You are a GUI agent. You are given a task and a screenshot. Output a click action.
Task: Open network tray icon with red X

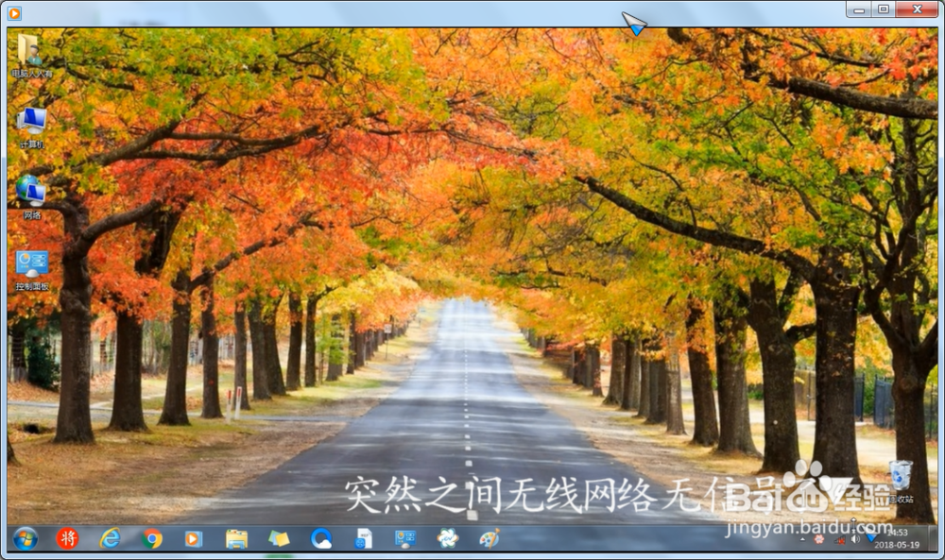tap(840, 540)
